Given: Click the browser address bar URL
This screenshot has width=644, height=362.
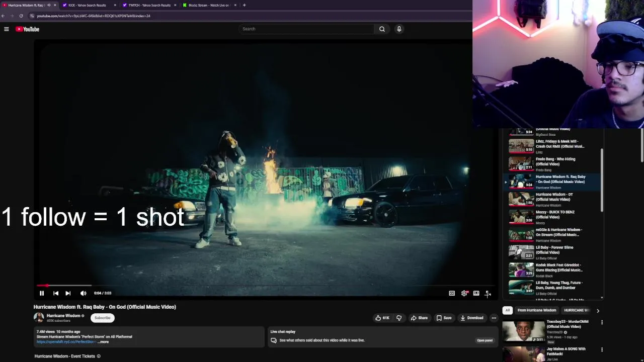Looking at the screenshot, I should coord(94,16).
